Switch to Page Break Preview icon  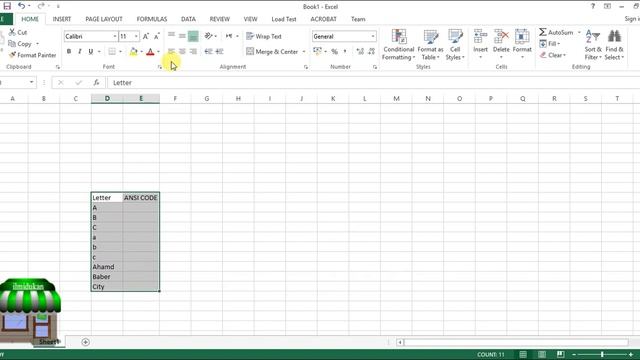(x=560, y=354)
